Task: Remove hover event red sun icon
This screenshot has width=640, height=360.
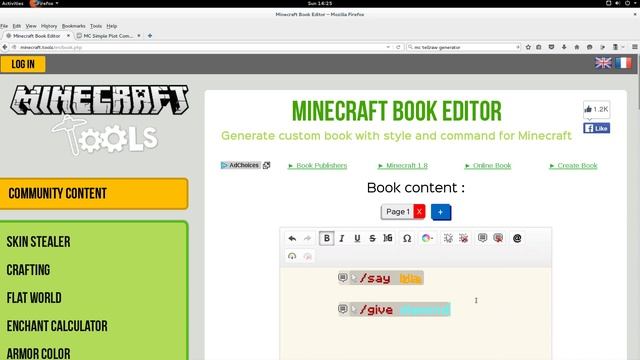Action: pyautogui.click(x=464, y=238)
